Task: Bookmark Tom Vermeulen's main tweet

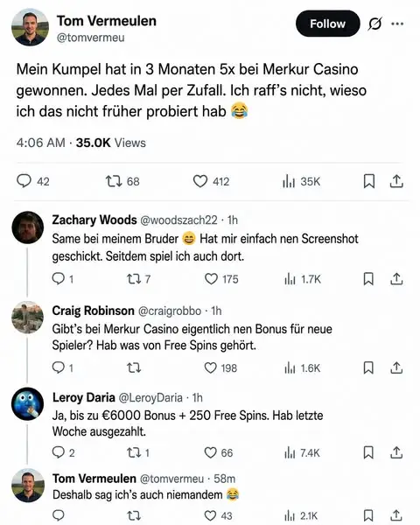Action: point(368,181)
